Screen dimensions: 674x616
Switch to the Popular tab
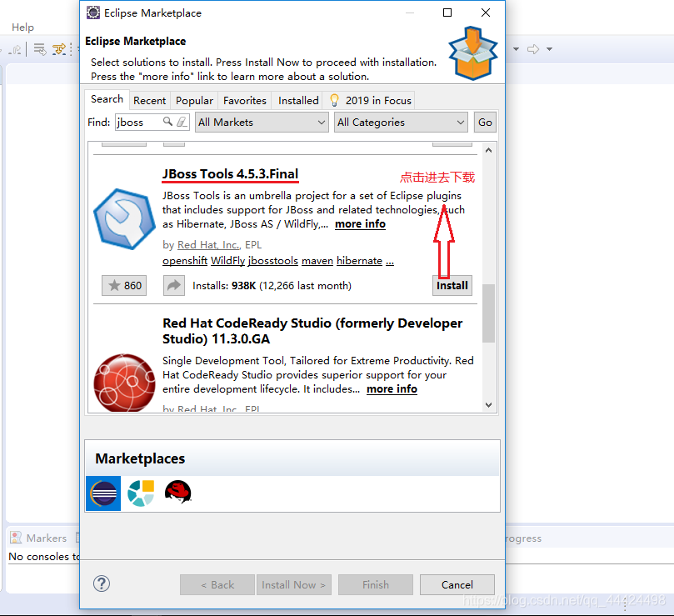[x=194, y=100]
